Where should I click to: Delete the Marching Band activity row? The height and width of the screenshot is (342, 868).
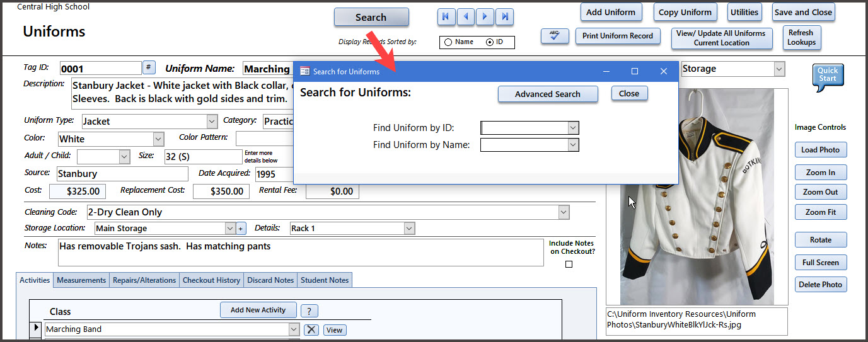point(311,329)
